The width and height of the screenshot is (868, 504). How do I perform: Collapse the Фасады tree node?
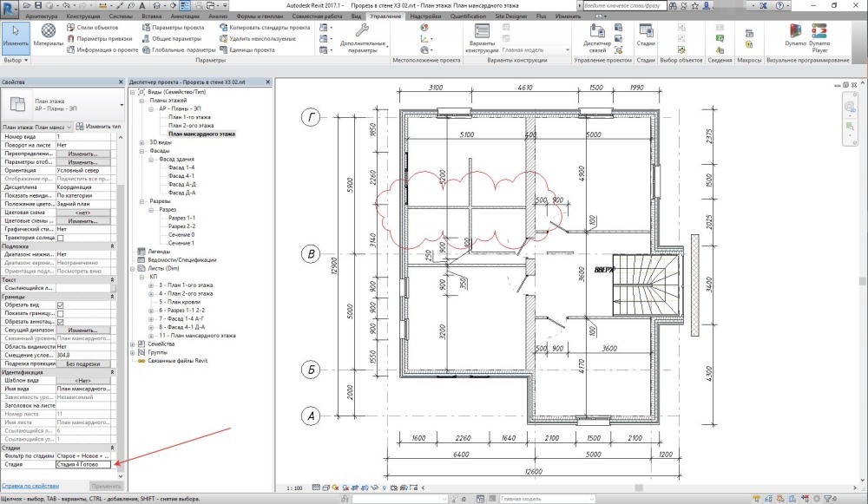pos(141,150)
